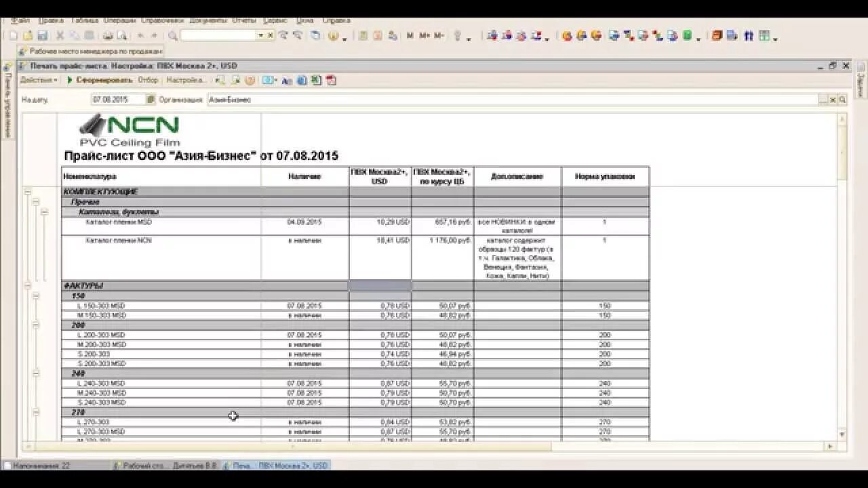This screenshot has height=488, width=868.
Task: Open the Правка menu
Action: coord(51,20)
